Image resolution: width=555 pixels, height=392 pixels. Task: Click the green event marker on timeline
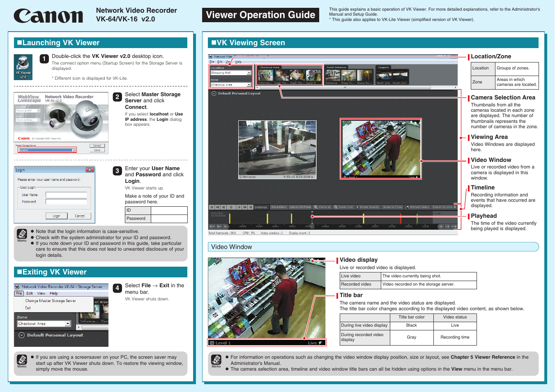click(x=417, y=219)
